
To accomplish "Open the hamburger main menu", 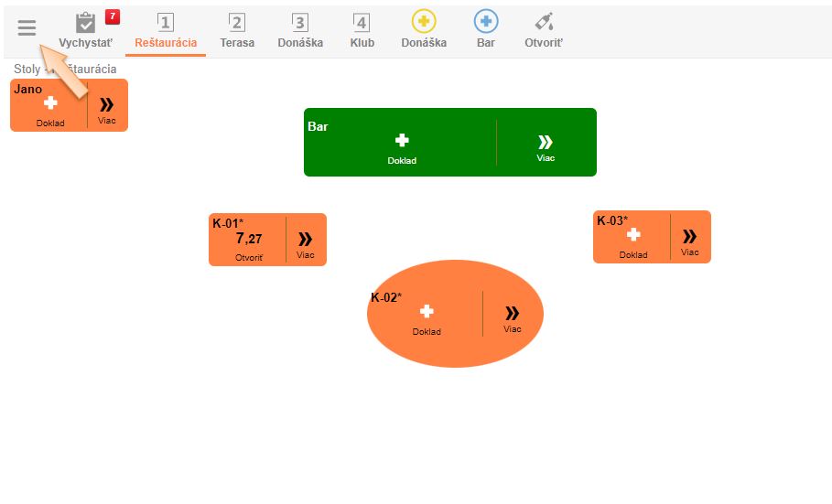I will point(27,27).
